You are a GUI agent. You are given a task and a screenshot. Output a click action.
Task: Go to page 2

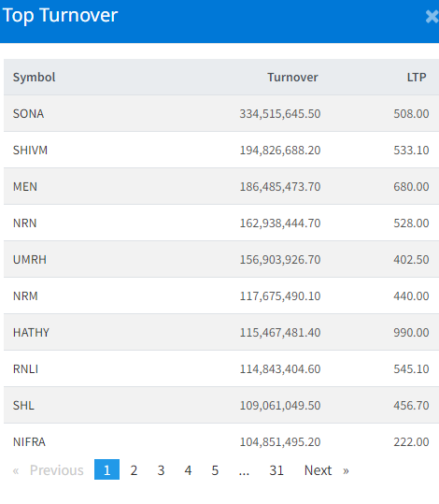point(134,470)
